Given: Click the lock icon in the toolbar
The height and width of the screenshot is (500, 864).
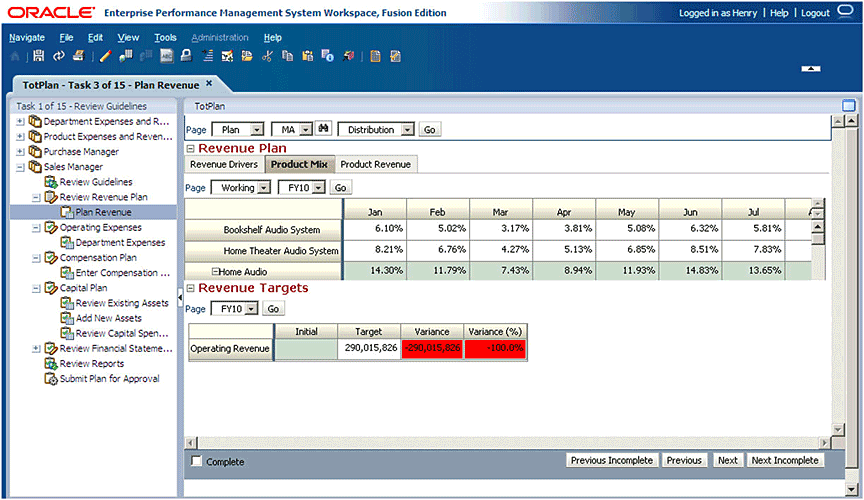Looking at the screenshot, I should [x=186, y=56].
